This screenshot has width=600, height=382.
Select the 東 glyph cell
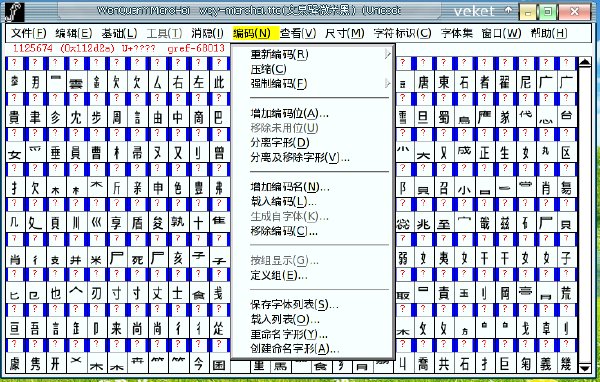(444, 82)
